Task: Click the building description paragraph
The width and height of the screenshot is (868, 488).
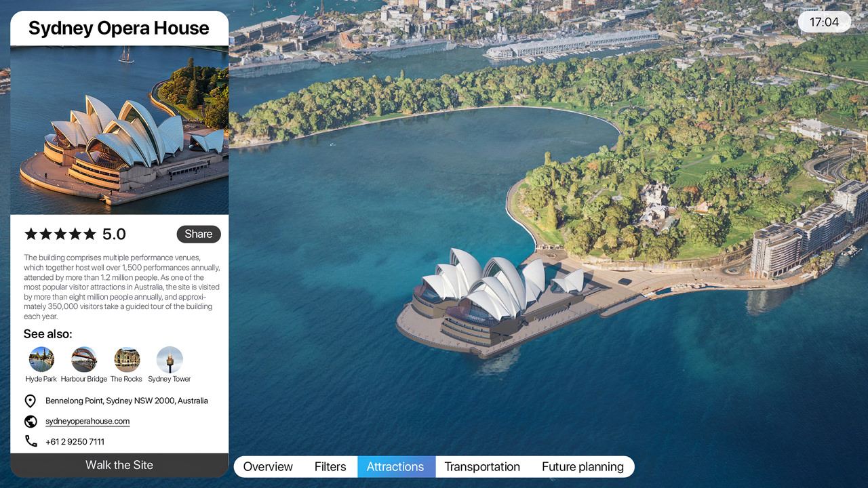Action: tap(122, 287)
